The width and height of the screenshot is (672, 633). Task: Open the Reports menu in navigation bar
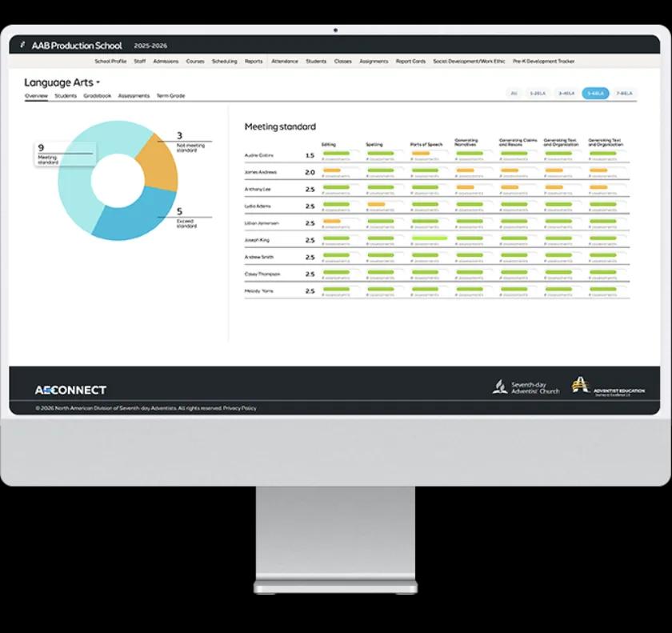(254, 62)
